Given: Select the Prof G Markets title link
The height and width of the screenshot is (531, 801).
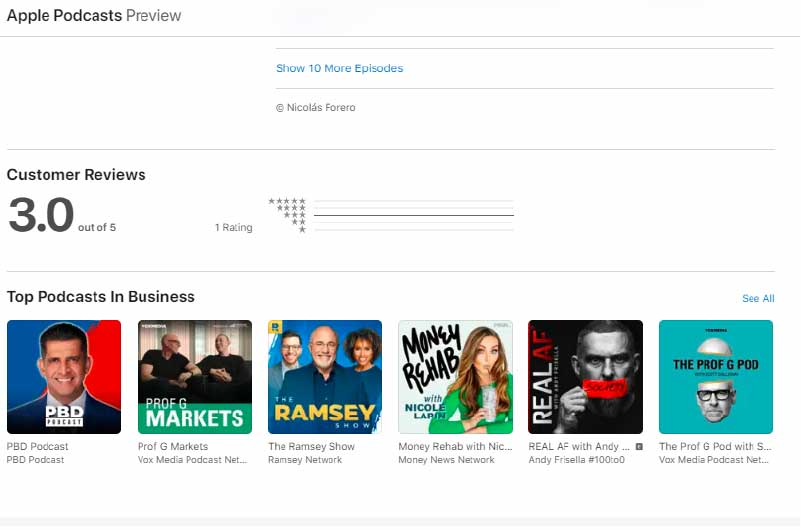Looking at the screenshot, I should pyautogui.click(x=173, y=446).
